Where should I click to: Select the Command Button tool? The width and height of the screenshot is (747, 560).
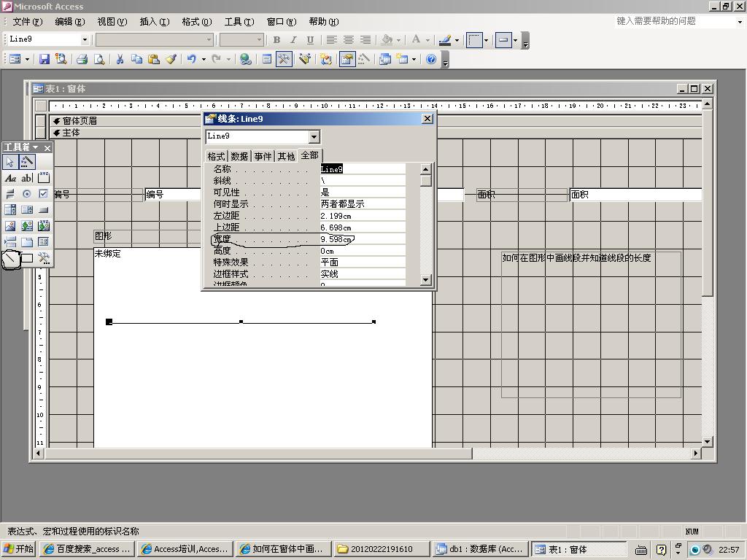click(x=43, y=209)
